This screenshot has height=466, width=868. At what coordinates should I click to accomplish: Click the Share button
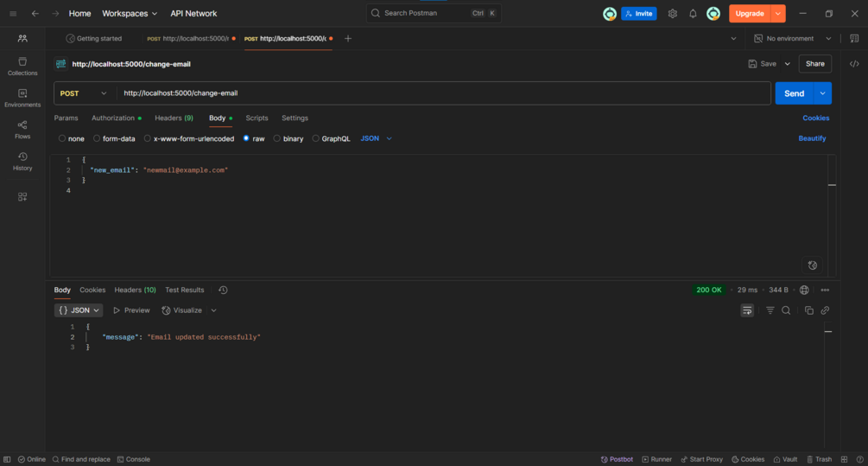814,64
